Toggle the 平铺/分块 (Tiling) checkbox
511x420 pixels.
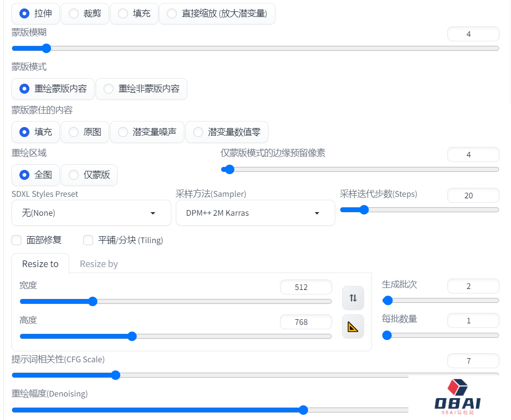pos(89,240)
